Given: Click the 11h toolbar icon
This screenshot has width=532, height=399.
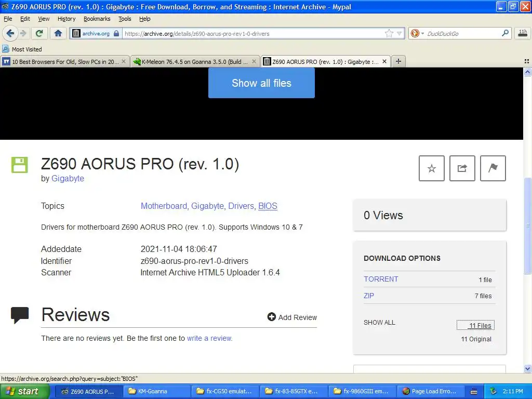Looking at the screenshot, I should click(x=523, y=33).
